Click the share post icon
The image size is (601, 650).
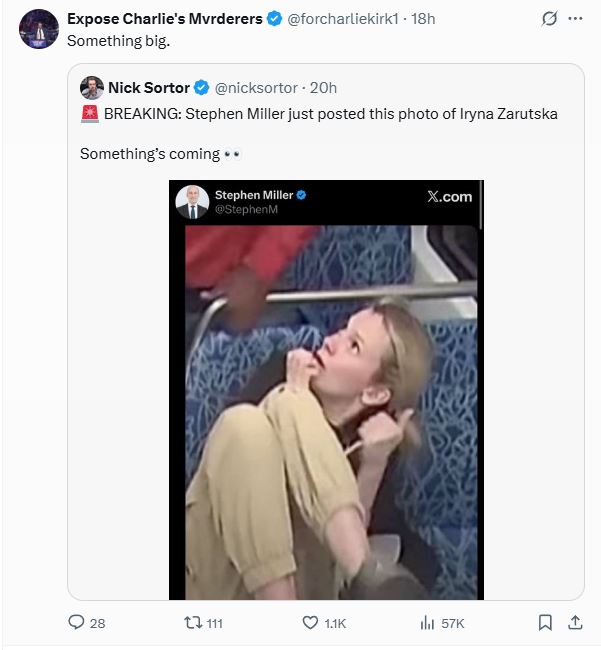(575, 622)
